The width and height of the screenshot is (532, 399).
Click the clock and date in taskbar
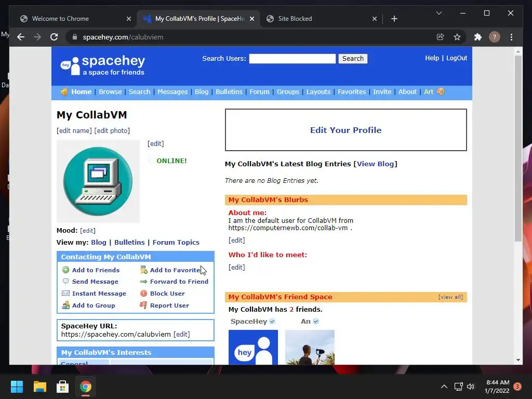coord(497,387)
